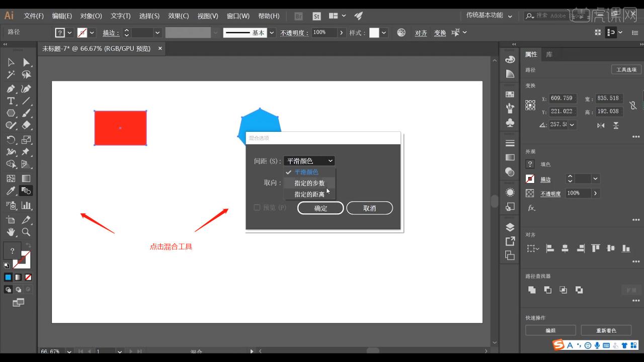This screenshot has width=644, height=362.
Task: Open the Layers panel icon
Action: [x=510, y=227]
